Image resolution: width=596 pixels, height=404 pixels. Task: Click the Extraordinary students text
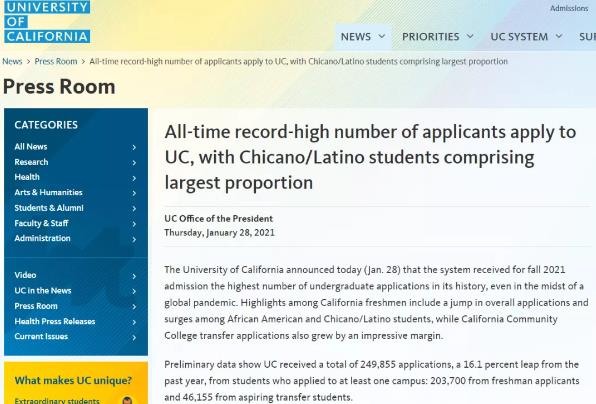(57, 401)
